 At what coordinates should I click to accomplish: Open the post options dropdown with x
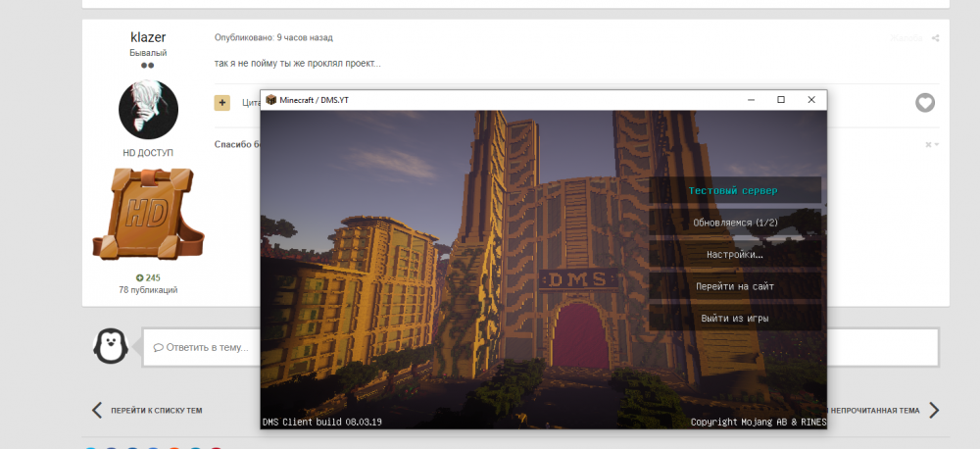pos(931,145)
